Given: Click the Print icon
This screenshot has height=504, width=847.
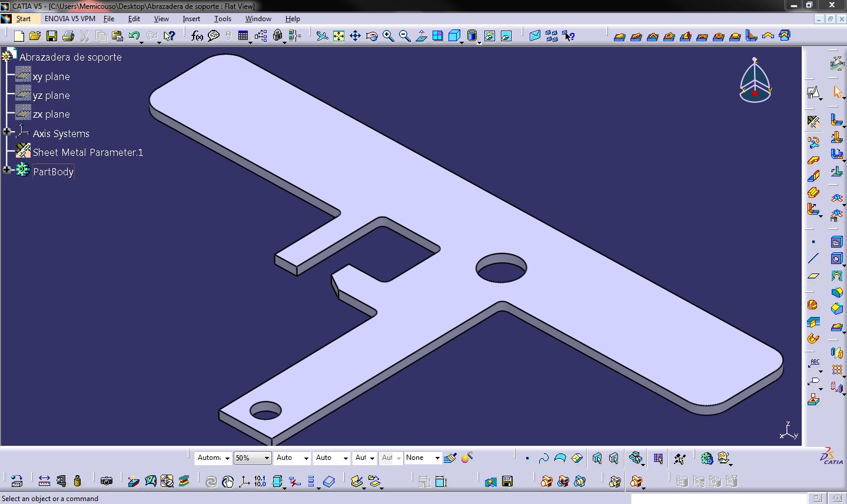Looking at the screenshot, I should [x=68, y=36].
